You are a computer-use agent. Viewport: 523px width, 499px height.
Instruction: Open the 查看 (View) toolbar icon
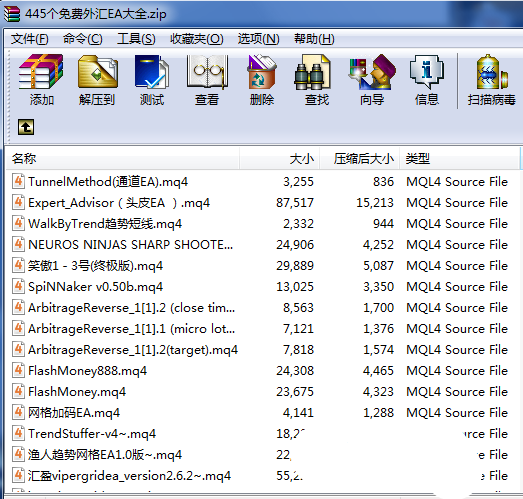[x=207, y=80]
